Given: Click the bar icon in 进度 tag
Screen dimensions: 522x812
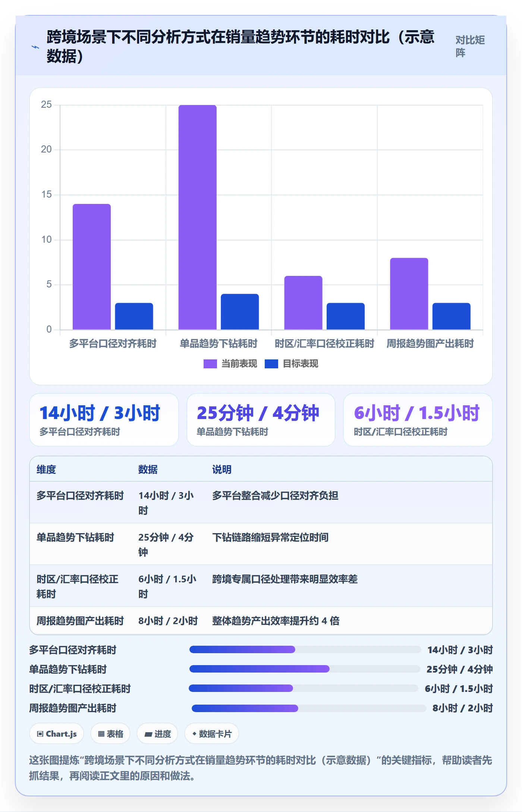Looking at the screenshot, I should [148, 734].
